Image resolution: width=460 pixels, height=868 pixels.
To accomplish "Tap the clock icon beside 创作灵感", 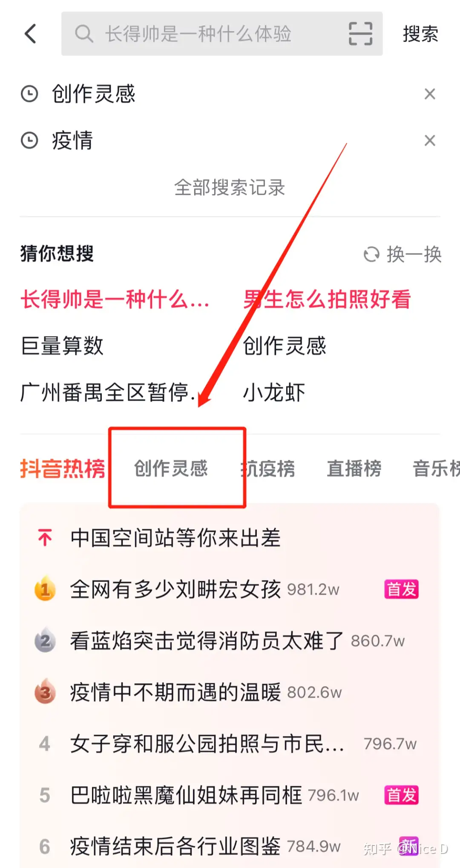I will pos(29,94).
